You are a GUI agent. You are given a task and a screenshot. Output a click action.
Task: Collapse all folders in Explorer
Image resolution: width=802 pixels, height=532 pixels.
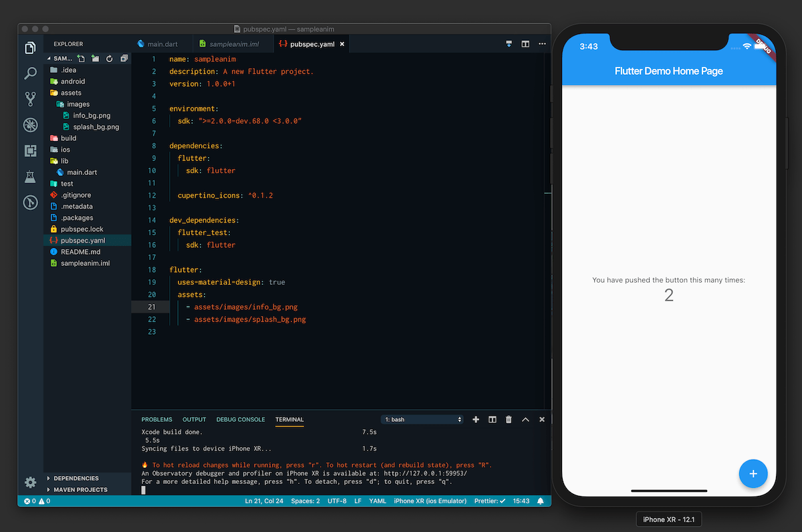coord(124,59)
